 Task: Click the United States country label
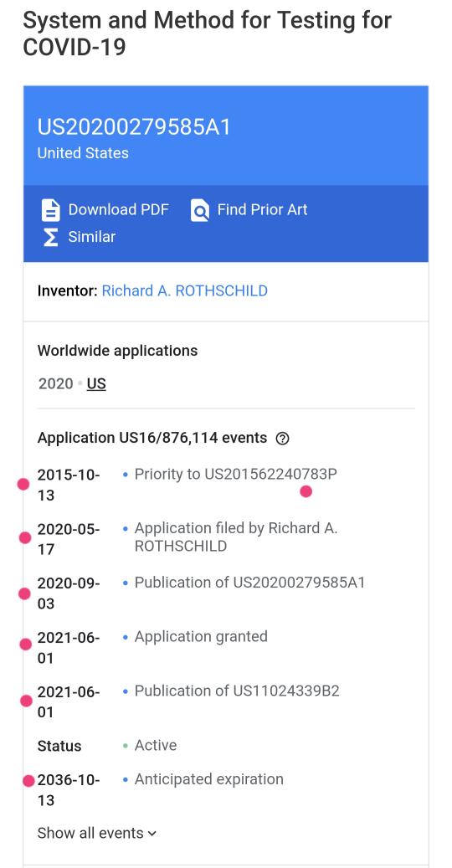[83, 153]
